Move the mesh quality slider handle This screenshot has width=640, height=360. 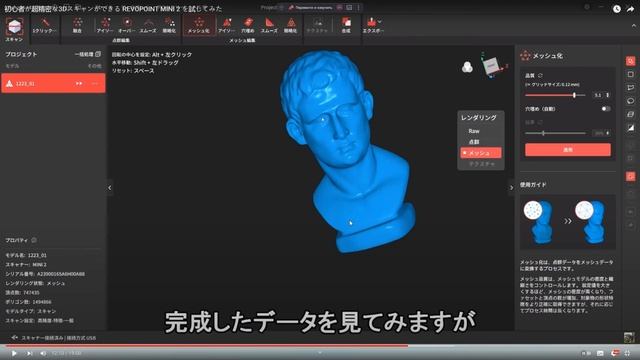574,95
